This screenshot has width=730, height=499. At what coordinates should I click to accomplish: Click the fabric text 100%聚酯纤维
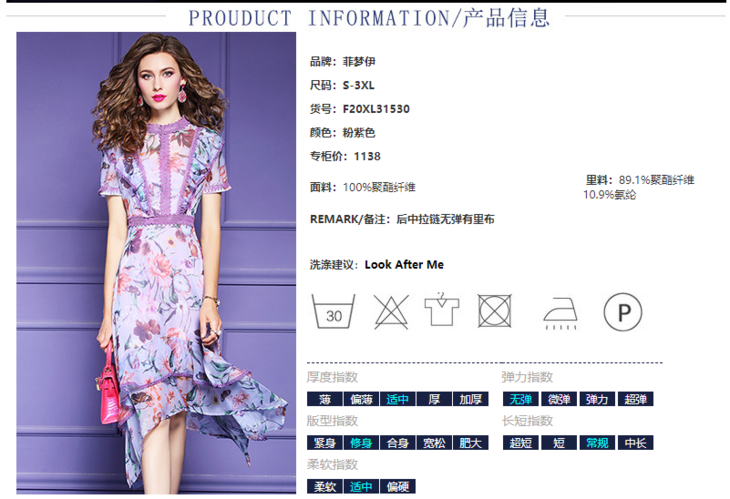[379, 187]
